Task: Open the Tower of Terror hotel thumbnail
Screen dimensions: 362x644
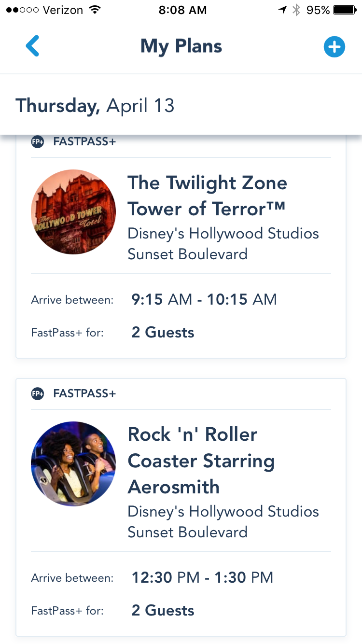Action: point(73,212)
